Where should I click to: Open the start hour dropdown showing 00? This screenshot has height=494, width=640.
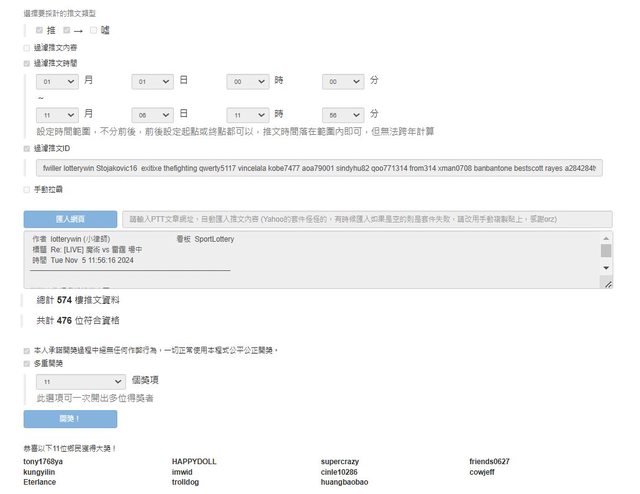click(247, 81)
